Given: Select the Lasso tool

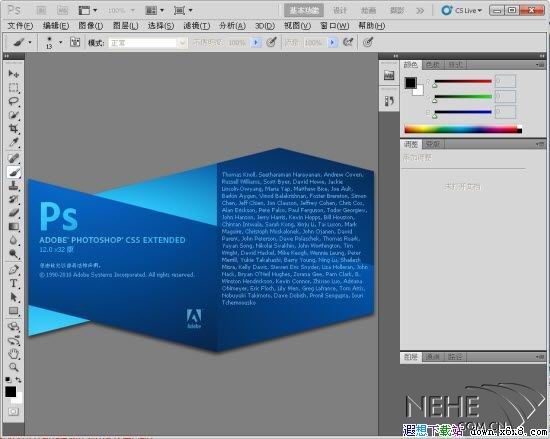Looking at the screenshot, I should [x=13, y=101].
